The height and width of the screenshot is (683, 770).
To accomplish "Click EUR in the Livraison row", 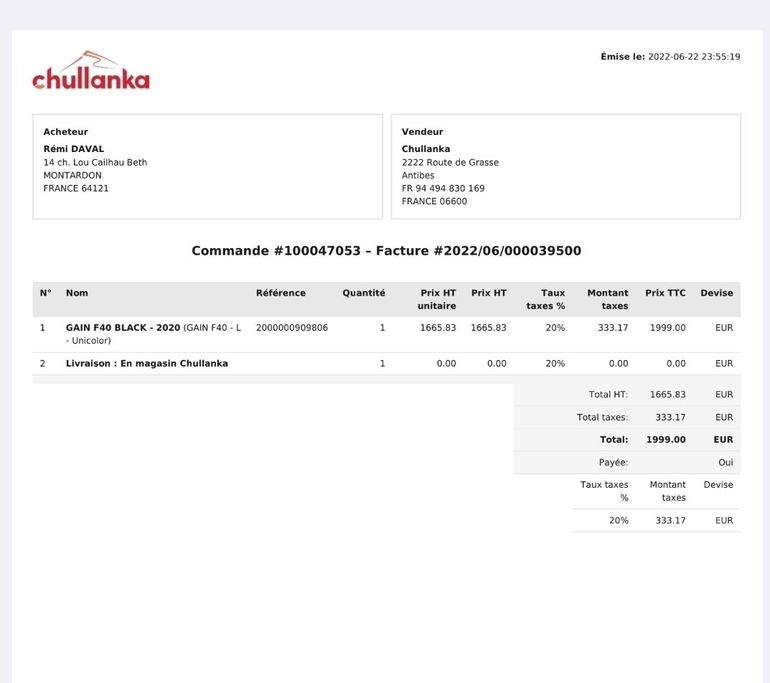I will coord(724,363).
